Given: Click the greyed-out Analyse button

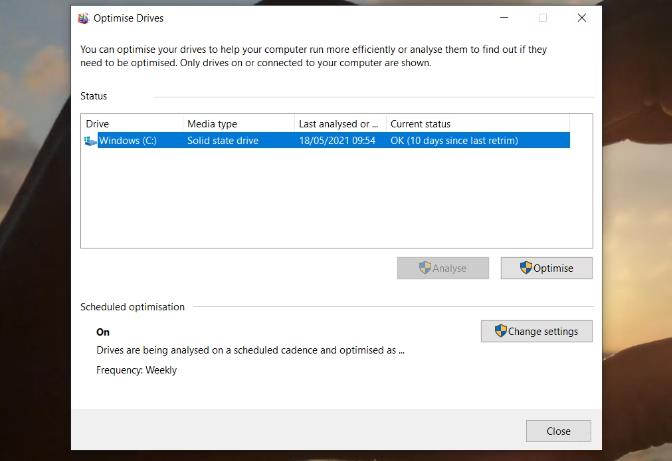Looking at the screenshot, I should click(x=443, y=268).
